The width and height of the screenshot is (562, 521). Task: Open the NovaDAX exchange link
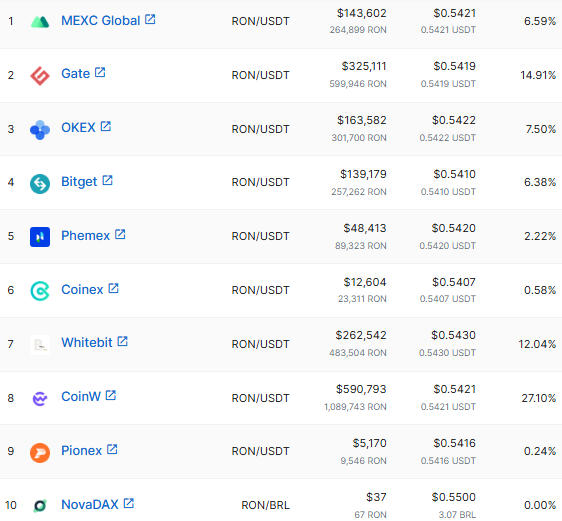click(90, 505)
